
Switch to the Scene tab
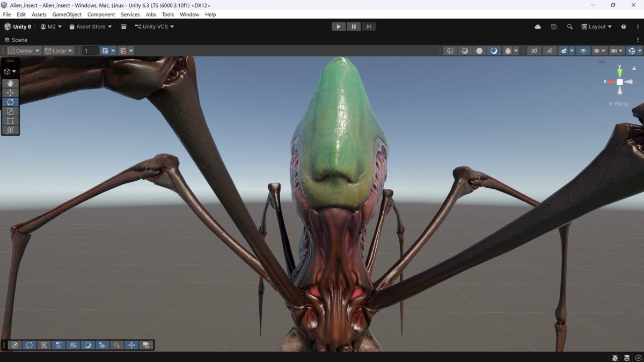pos(16,39)
